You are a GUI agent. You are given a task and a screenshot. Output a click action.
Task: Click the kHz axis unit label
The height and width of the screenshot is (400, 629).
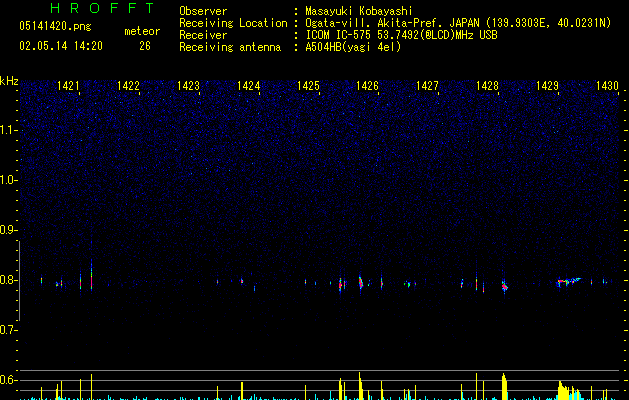(x=9, y=81)
